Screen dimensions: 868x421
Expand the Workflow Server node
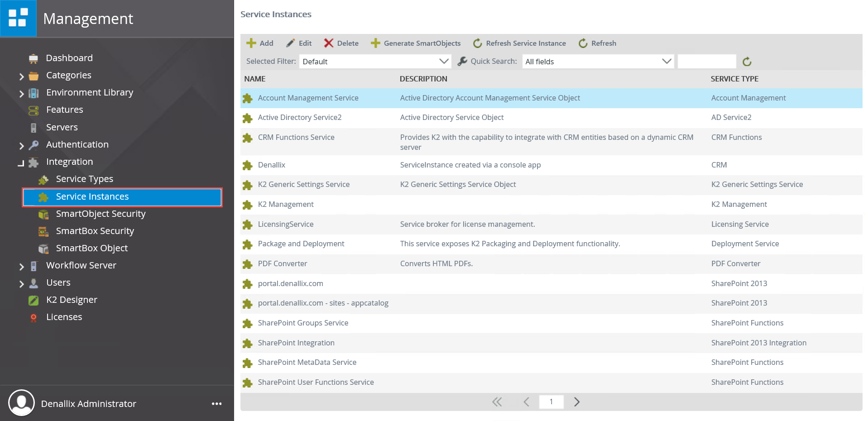pyautogui.click(x=21, y=267)
